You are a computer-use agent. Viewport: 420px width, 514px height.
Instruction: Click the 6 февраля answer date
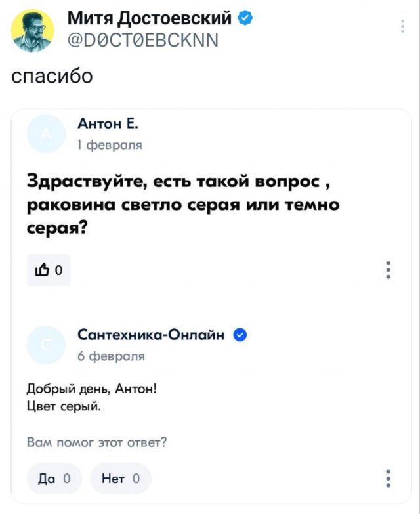click(111, 356)
